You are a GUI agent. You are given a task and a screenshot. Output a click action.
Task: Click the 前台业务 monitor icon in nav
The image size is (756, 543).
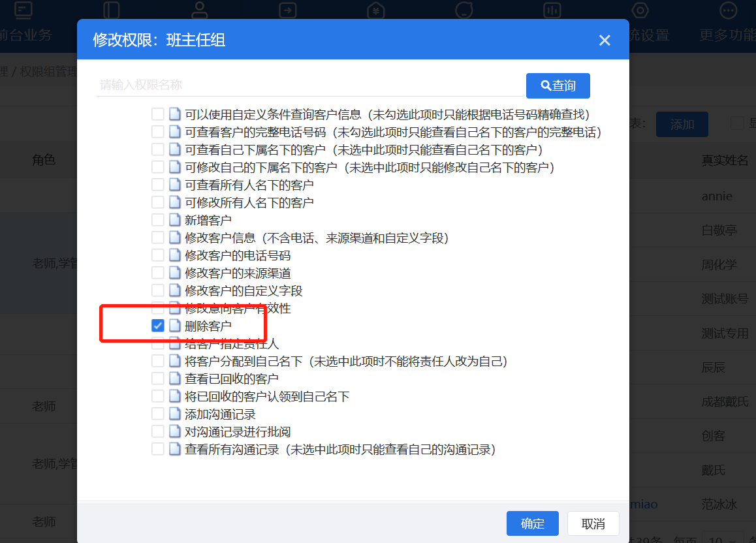(23, 10)
